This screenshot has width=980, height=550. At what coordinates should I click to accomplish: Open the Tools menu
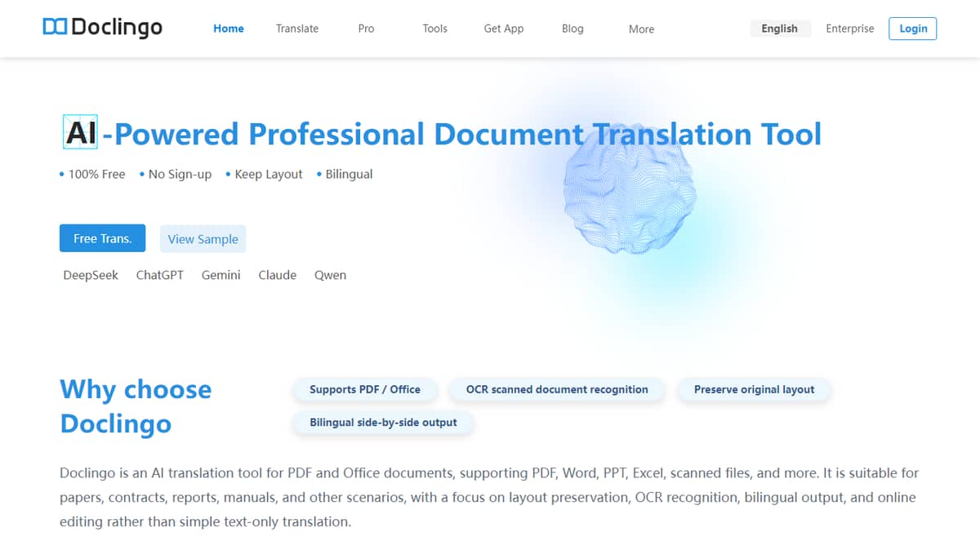(434, 29)
